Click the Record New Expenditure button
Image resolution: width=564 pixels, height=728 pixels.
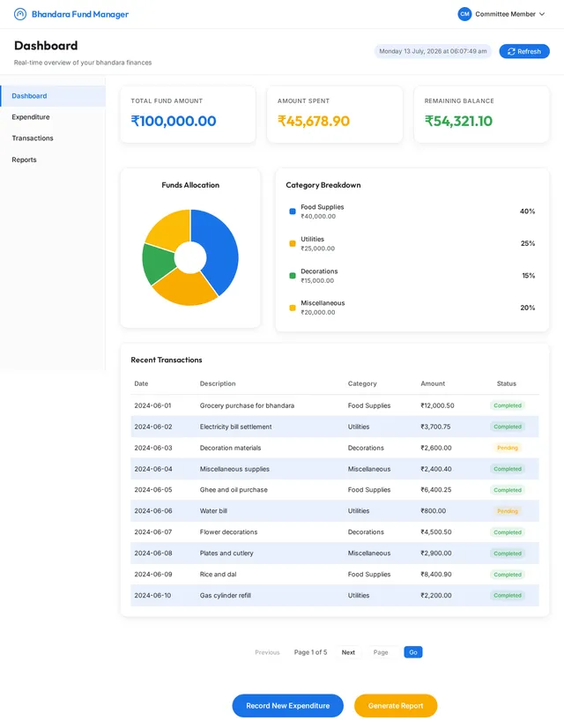pyautogui.click(x=288, y=706)
